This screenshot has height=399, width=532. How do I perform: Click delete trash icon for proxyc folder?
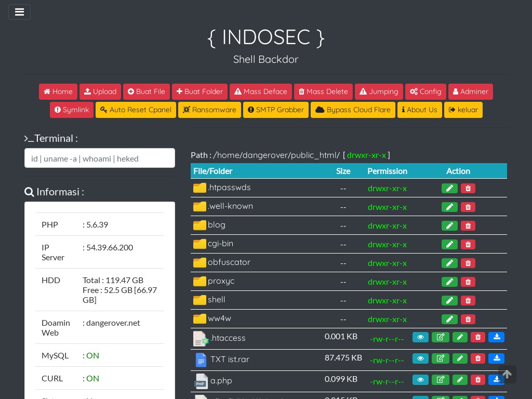pos(468,282)
